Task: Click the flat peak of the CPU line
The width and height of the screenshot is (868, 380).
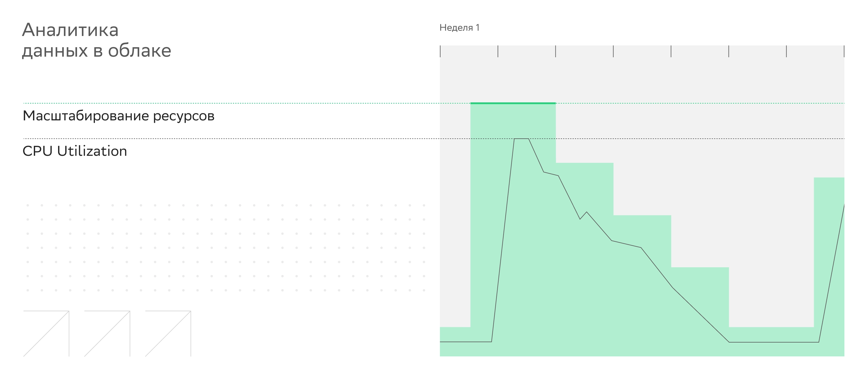Action: [521, 139]
